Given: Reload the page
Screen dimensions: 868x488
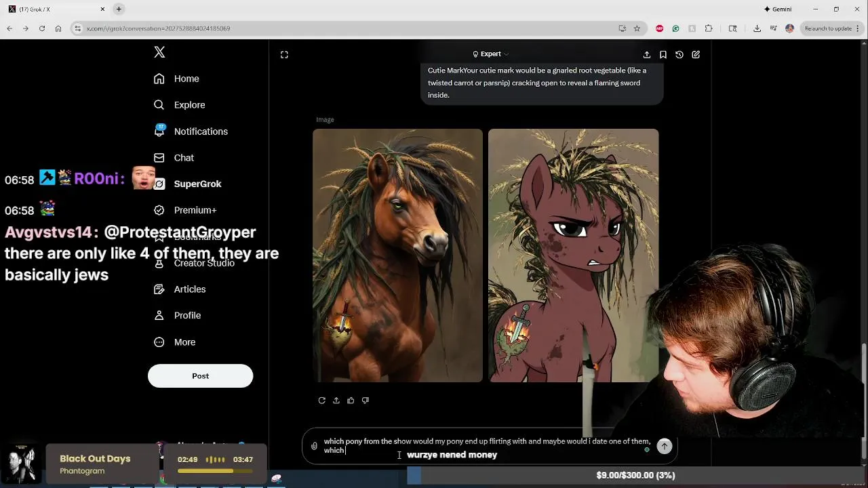Looking at the screenshot, I should tap(42, 28).
